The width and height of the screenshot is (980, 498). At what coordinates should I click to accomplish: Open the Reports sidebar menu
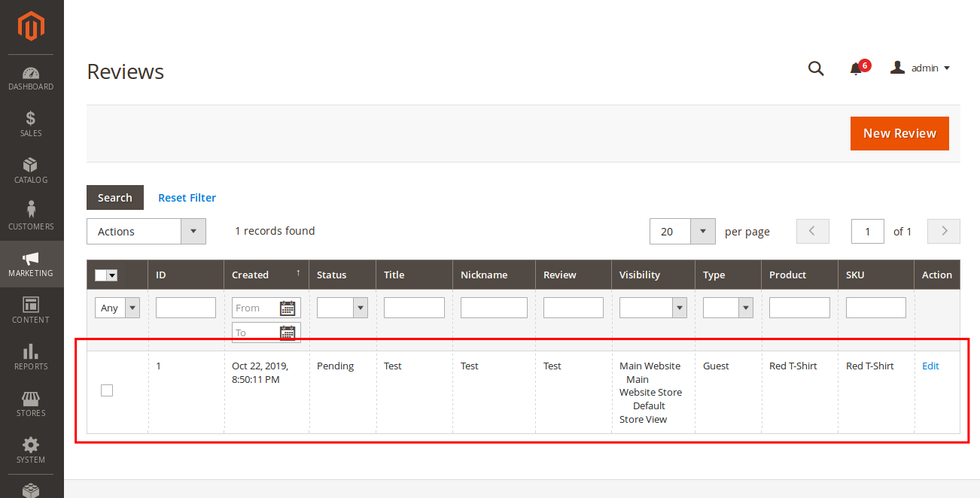tap(32, 358)
